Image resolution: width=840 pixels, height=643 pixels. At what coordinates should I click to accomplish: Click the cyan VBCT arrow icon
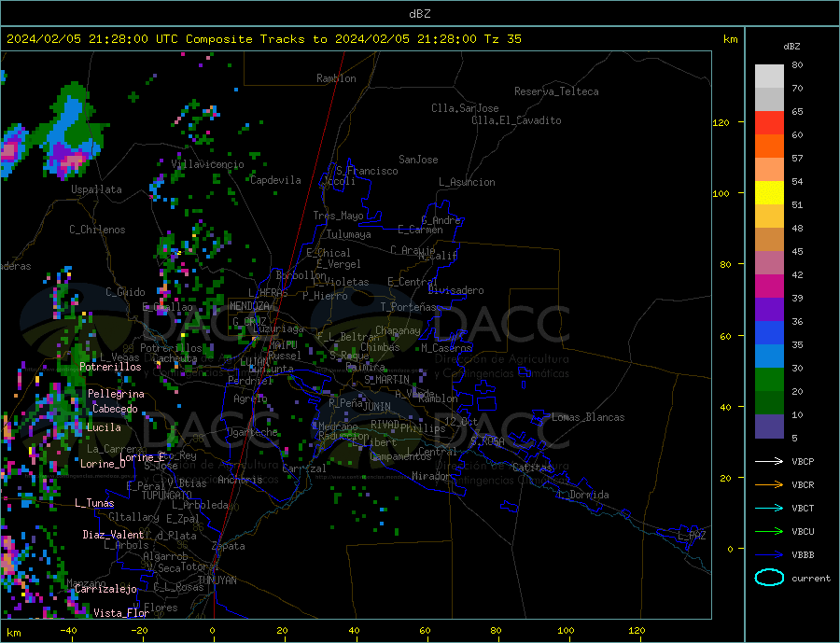(769, 508)
